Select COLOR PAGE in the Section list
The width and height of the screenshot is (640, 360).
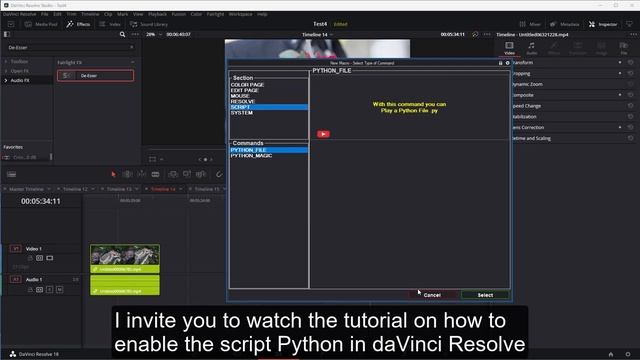click(269, 84)
